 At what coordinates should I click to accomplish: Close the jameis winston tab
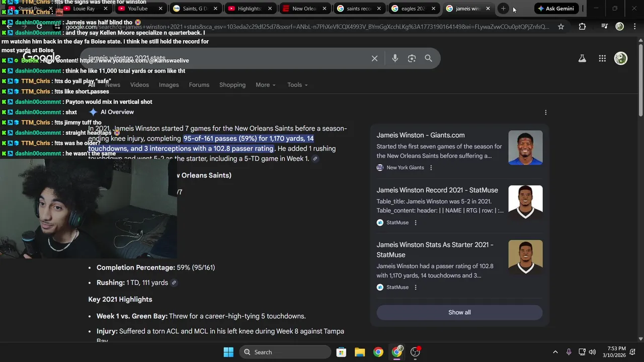[488, 9]
